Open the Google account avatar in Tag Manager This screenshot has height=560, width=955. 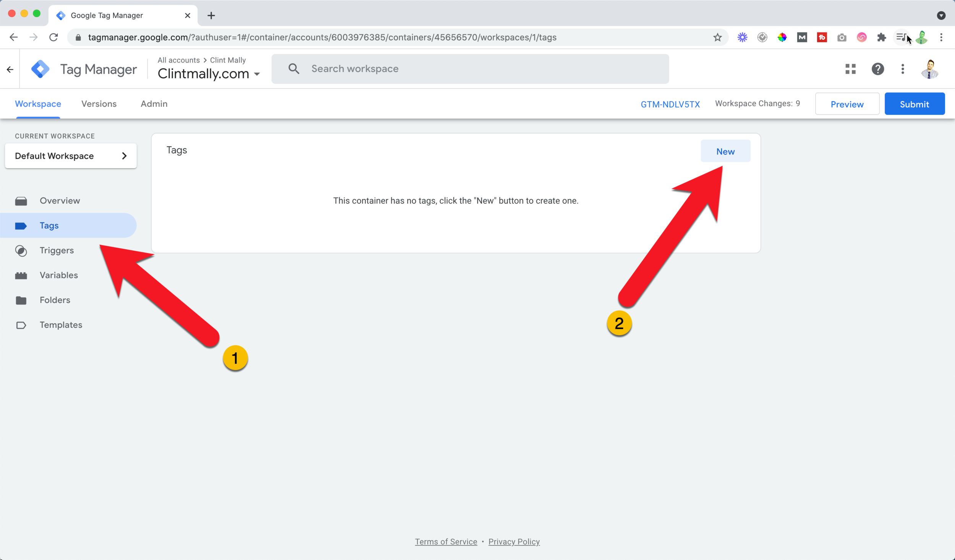pos(930,69)
